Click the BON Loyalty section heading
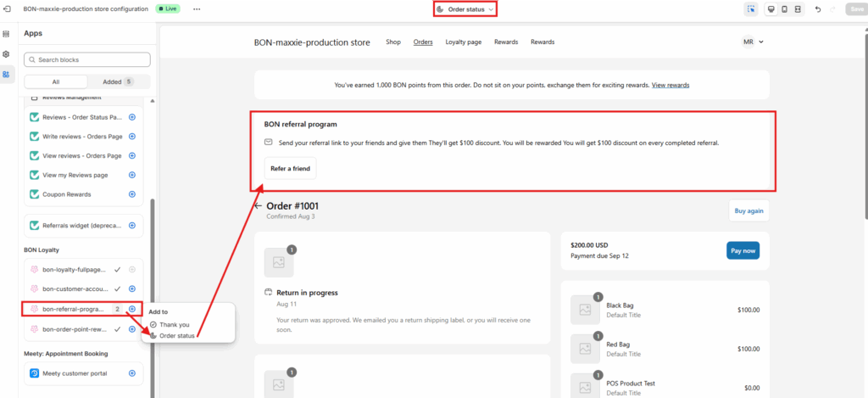Screen dimensions: 868x398 [x=42, y=250]
